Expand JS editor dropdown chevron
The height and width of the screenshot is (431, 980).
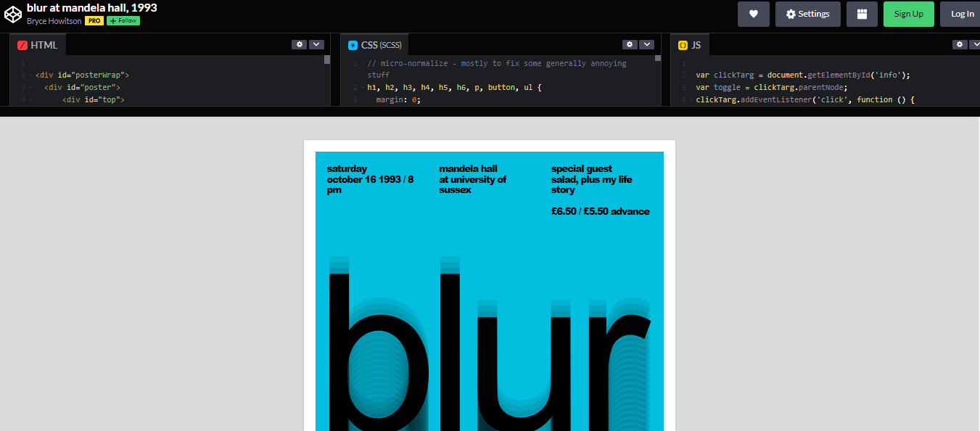(x=976, y=44)
